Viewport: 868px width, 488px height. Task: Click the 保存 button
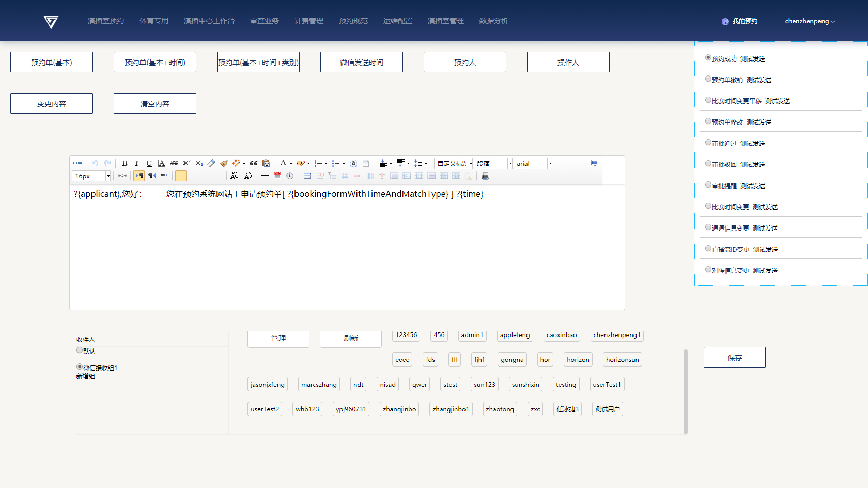(x=734, y=357)
